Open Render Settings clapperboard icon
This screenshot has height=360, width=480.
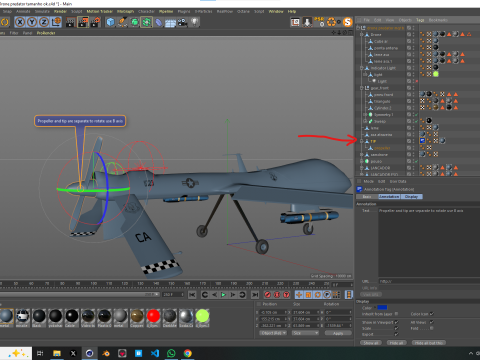(95, 22)
